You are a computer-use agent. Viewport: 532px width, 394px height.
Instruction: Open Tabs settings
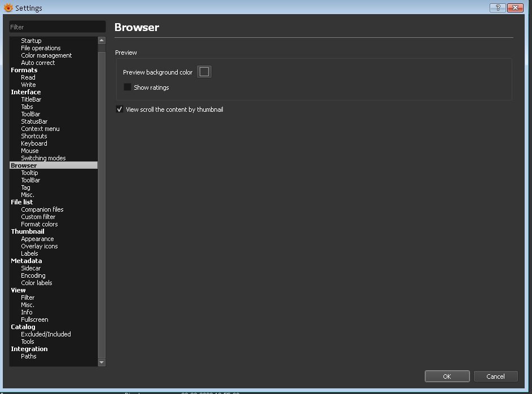27,107
